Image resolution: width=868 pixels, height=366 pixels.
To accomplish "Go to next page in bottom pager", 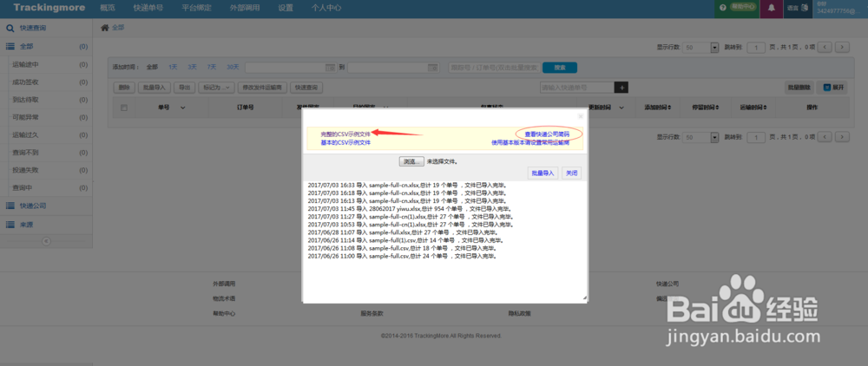I will 842,136.
